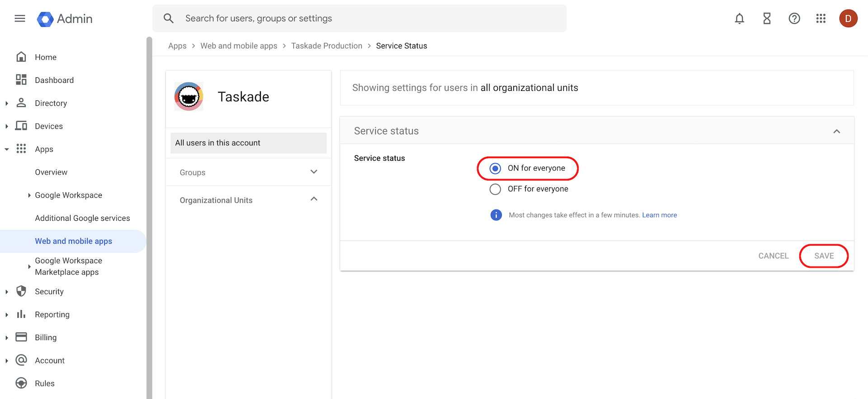Click the Google Workspace sidebar item
The height and width of the screenshot is (399, 868).
coord(69,195)
